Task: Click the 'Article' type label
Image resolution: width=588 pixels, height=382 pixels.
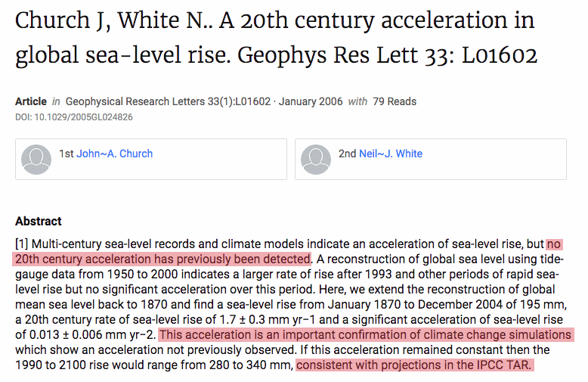Action: (31, 101)
